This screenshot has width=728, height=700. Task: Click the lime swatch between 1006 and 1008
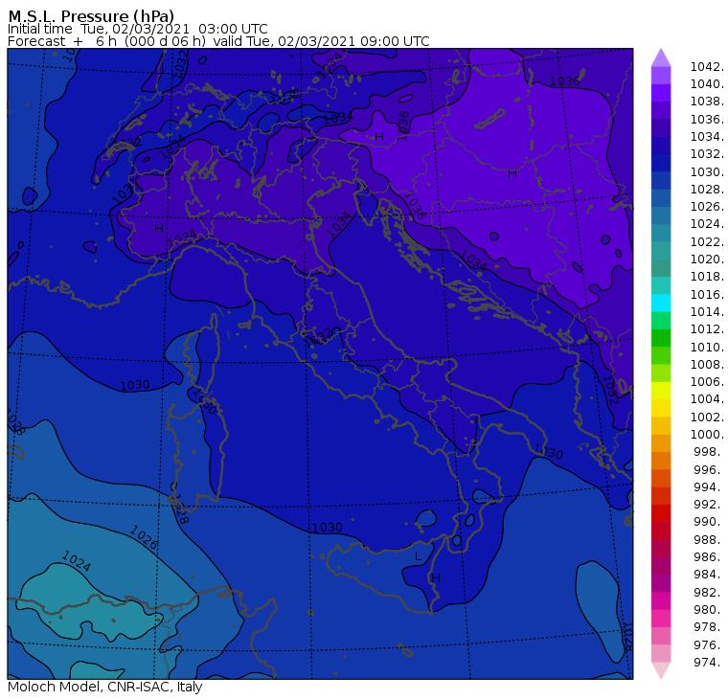(x=661, y=373)
